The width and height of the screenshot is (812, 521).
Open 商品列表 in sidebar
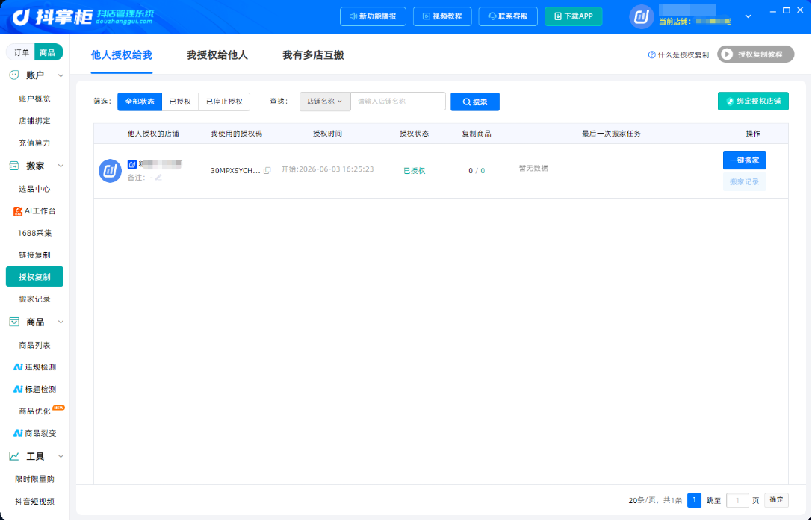[34, 345]
